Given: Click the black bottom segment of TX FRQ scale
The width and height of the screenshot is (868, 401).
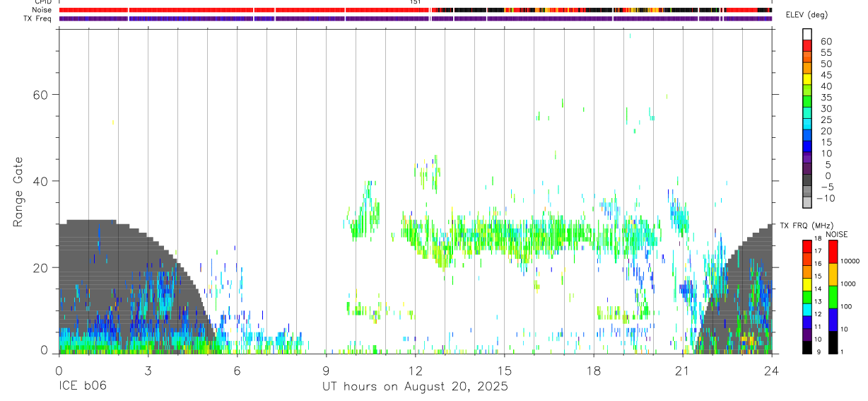Looking at the screenshot, I should pos(807,347).
